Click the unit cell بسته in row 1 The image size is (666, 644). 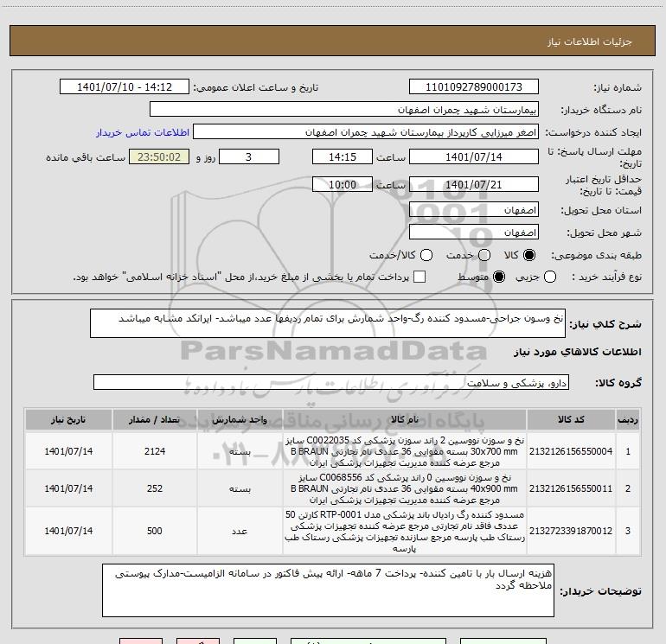tap(240, 452)
